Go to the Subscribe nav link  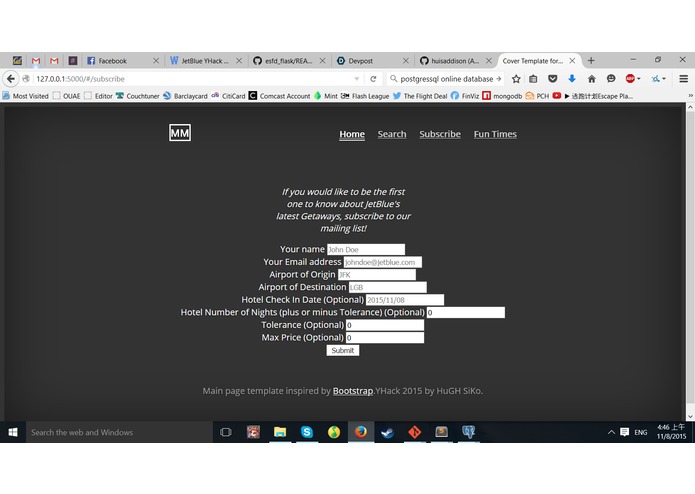(440, 134)
